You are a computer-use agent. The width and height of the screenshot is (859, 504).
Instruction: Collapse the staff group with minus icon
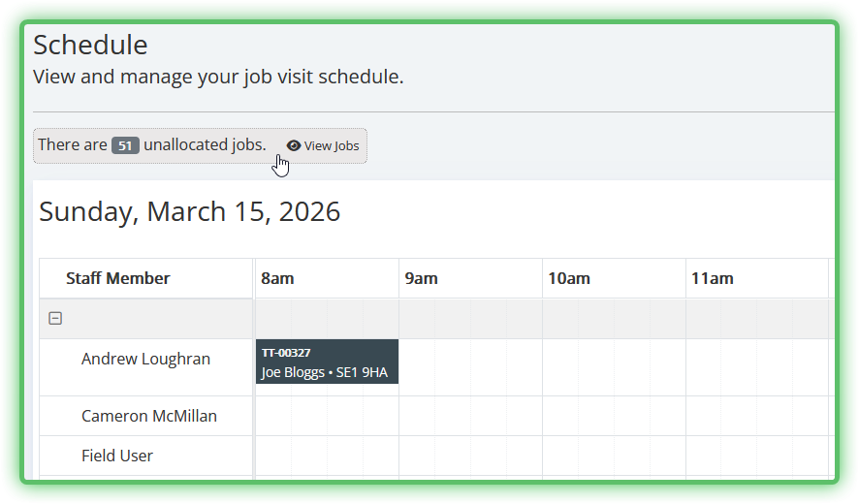point(55,318)
